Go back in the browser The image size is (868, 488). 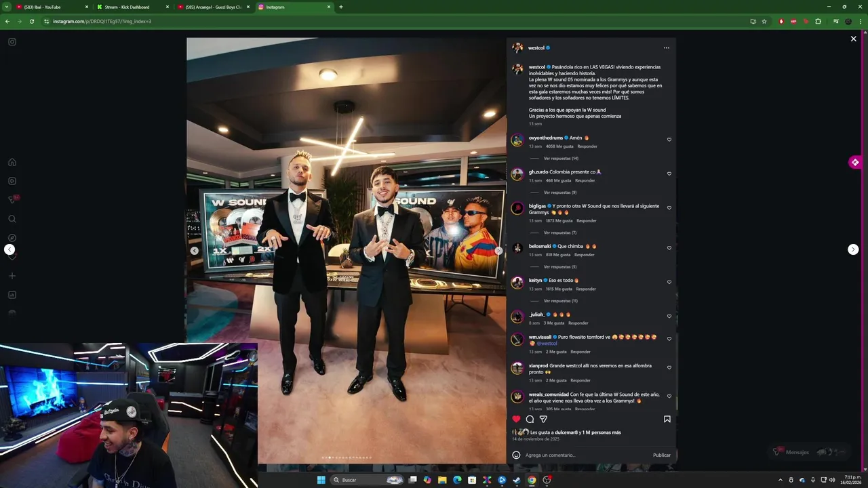click(7, 21)
